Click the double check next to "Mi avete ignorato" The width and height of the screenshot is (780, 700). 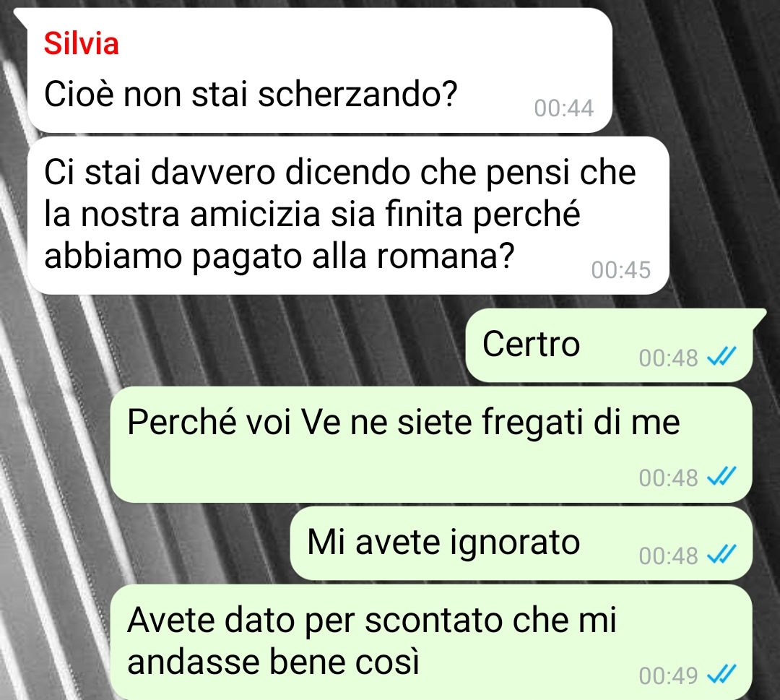pos(721,555)
